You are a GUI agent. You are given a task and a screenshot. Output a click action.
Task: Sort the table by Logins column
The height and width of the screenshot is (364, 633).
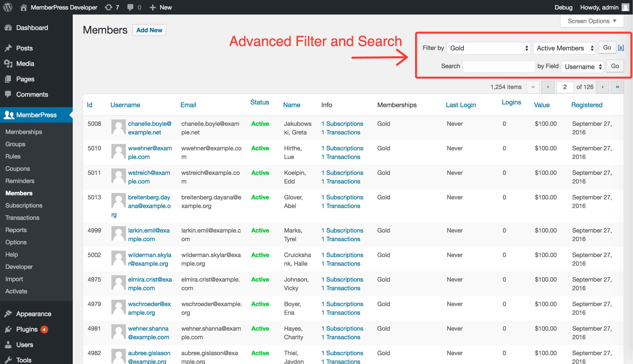pyautogui.click(x=511, y=102)
